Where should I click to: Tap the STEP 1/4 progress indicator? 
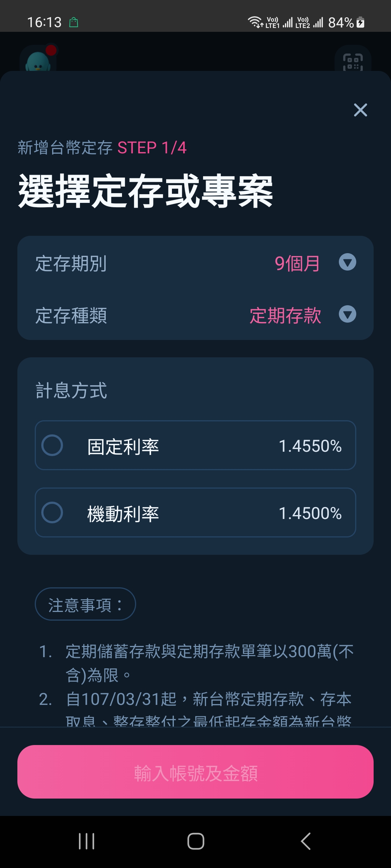[152, 148]
